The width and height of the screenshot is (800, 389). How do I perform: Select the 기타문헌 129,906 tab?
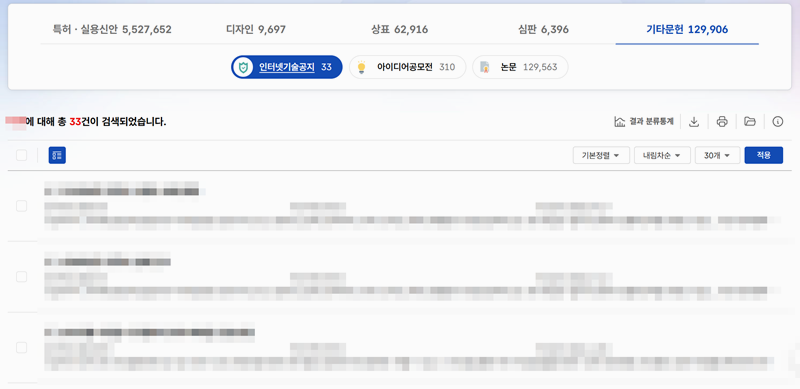point(687,30)
